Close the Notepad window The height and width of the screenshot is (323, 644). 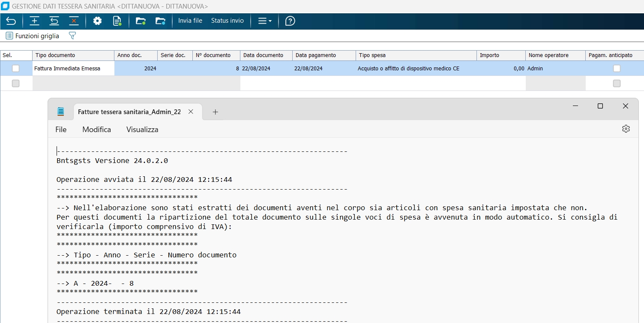click(626, 106)
